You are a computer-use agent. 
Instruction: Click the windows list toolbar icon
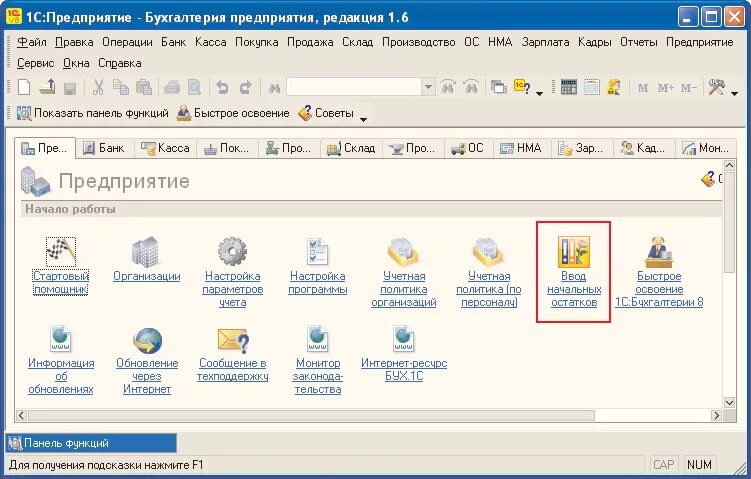coord(499,87)
